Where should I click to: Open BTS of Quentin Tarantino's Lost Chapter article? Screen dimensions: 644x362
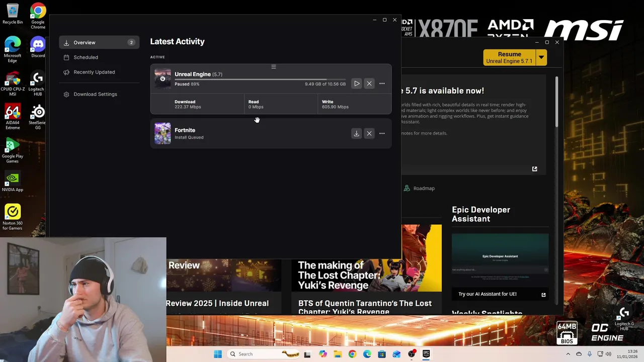[x=365, y=307]
